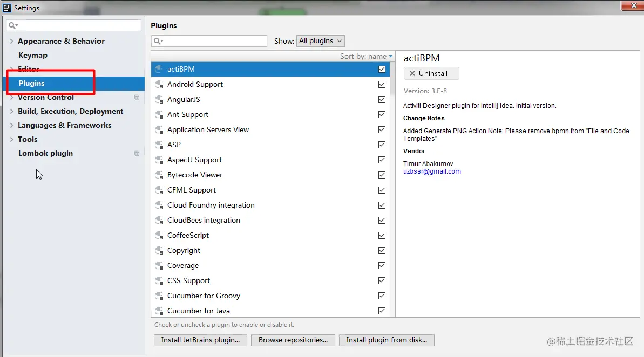
Task: Select Keymap in settings tree
Action: coord(33,55)
